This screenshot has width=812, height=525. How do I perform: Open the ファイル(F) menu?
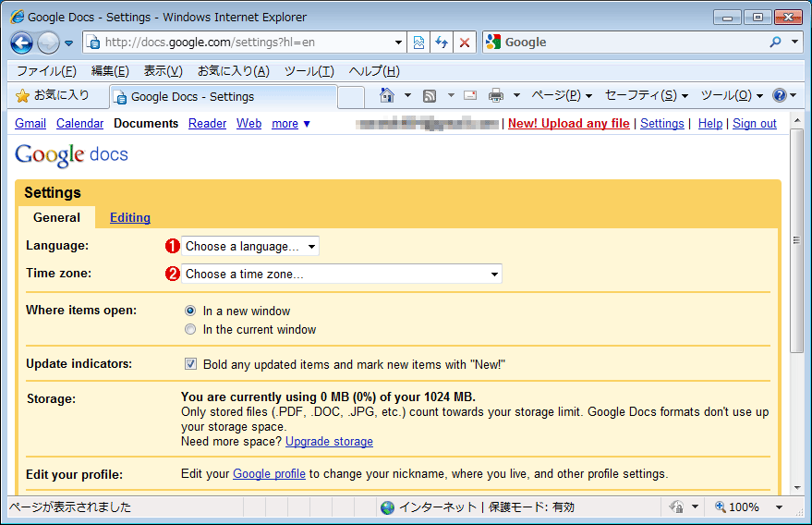(46, 71)
